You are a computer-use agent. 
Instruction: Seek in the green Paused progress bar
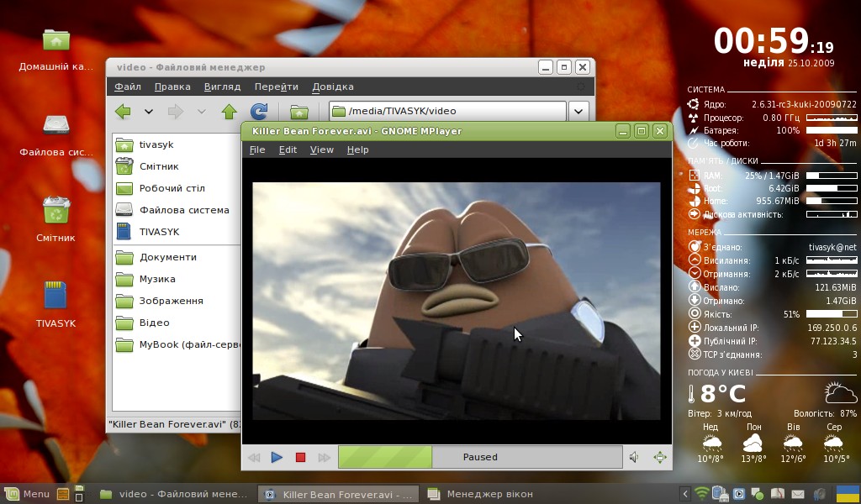(480, 457)
